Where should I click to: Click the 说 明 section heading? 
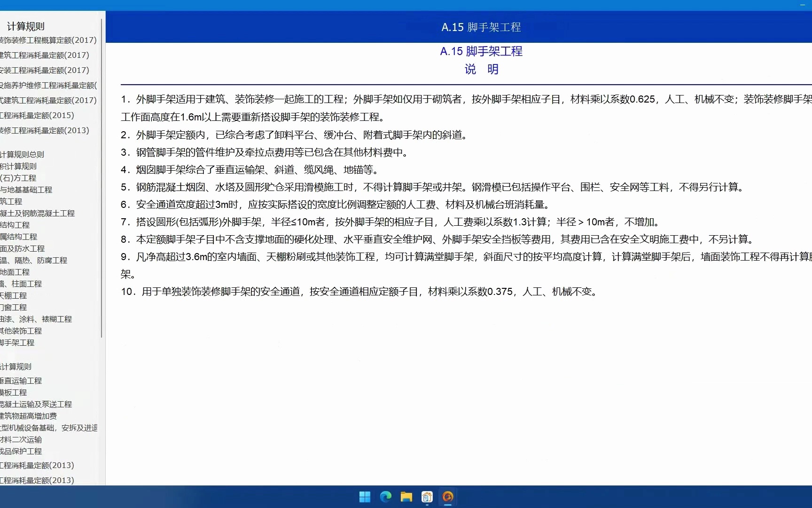tap(481, 69)
